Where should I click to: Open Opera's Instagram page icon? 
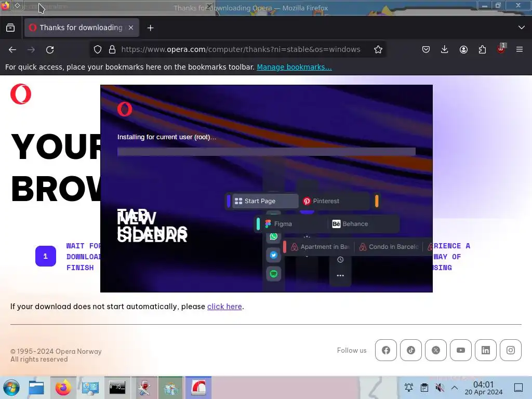coord(511,350)
